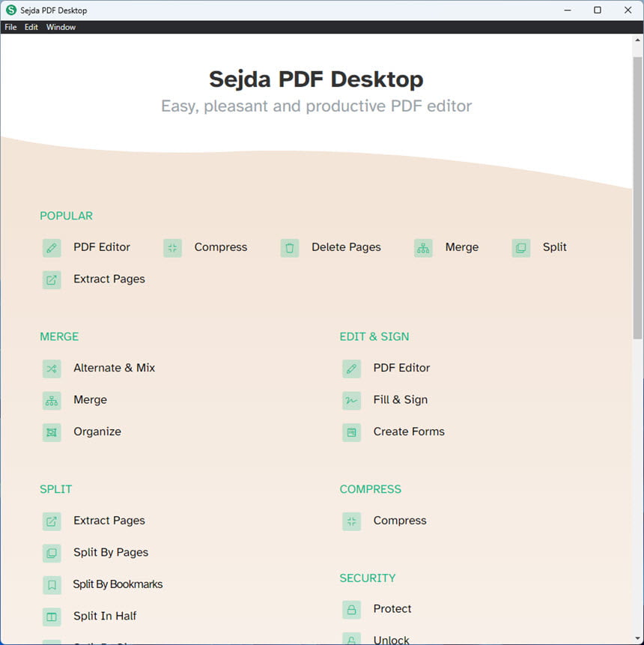
Task: Open the Protect tool under Security
Action: pyautogui.click(x=392, y=609)
